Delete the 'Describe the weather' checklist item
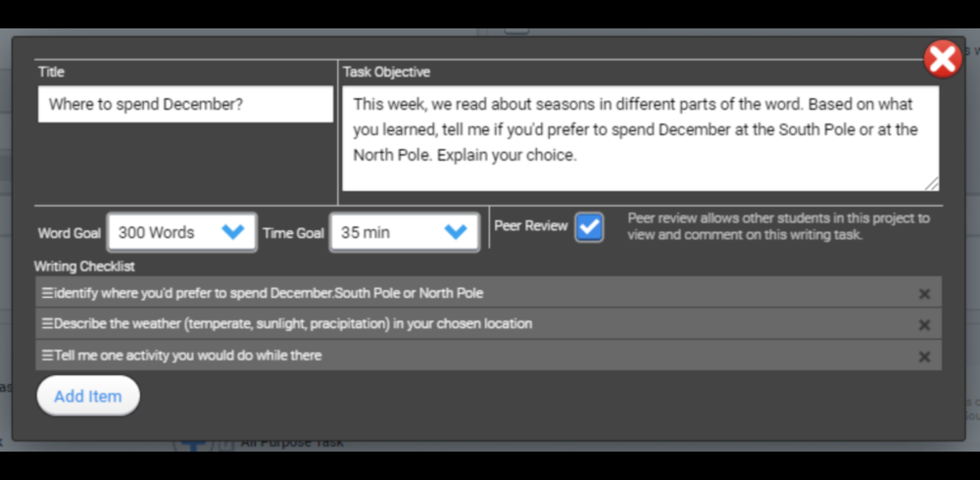The image size is (980, 480). [x=924, y=325]
